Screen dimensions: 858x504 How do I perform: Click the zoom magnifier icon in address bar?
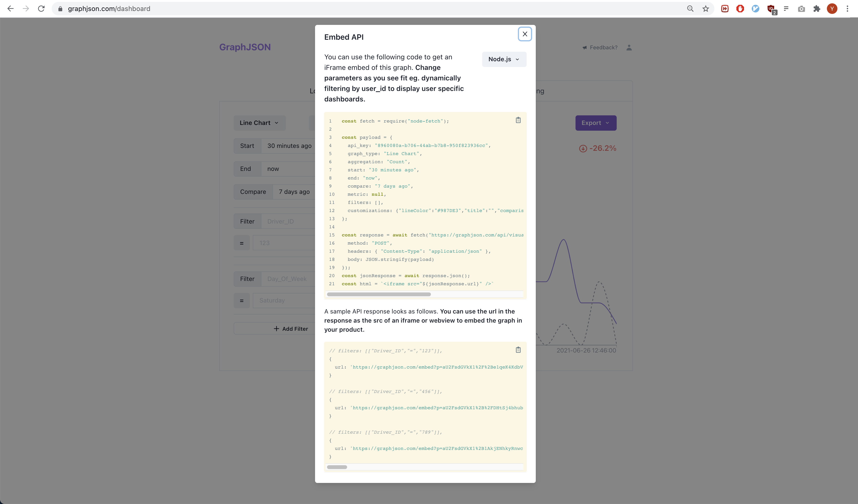pos(690,9)
